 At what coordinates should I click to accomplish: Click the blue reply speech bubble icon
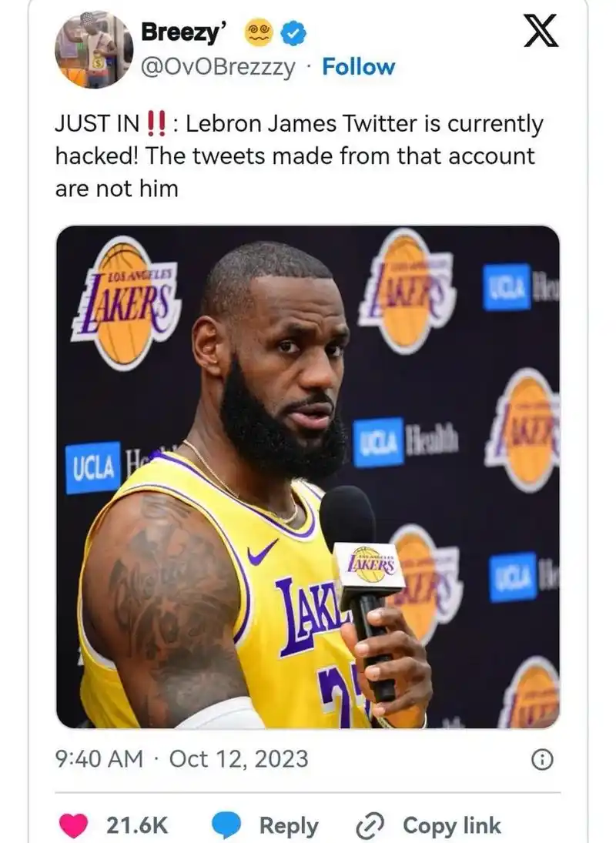tap(226, 825)
